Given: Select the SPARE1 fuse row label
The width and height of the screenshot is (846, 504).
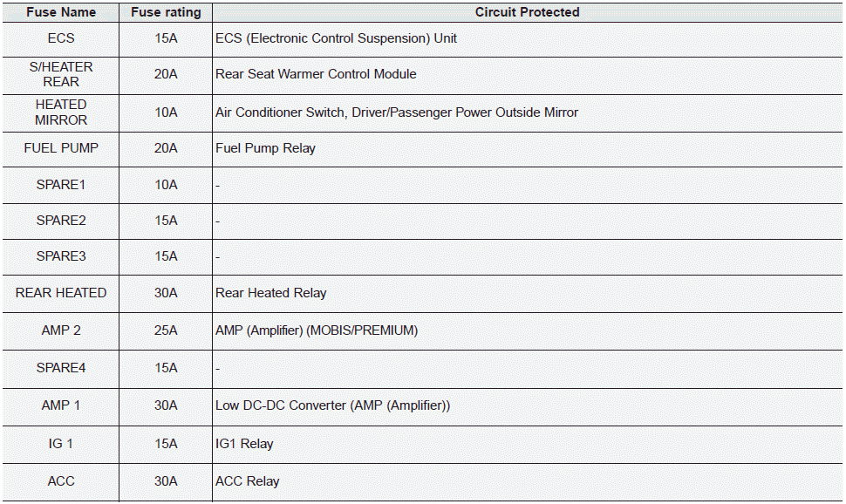Looking at the screenshot, I should pos(61,185).
